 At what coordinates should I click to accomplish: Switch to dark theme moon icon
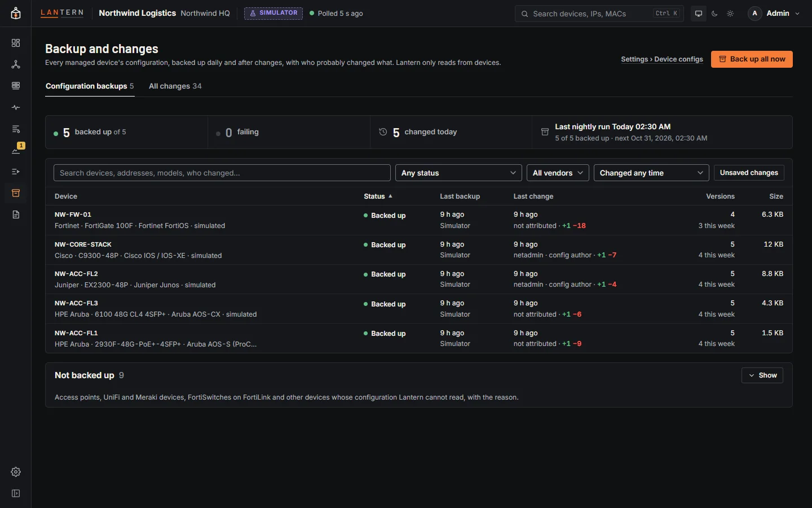pos(714,14)
